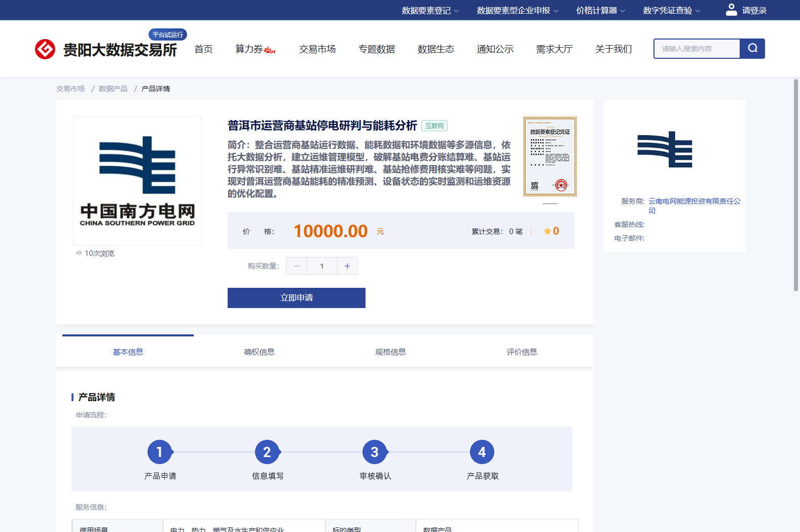Click the 累计交易 count text

coord(497,232)
